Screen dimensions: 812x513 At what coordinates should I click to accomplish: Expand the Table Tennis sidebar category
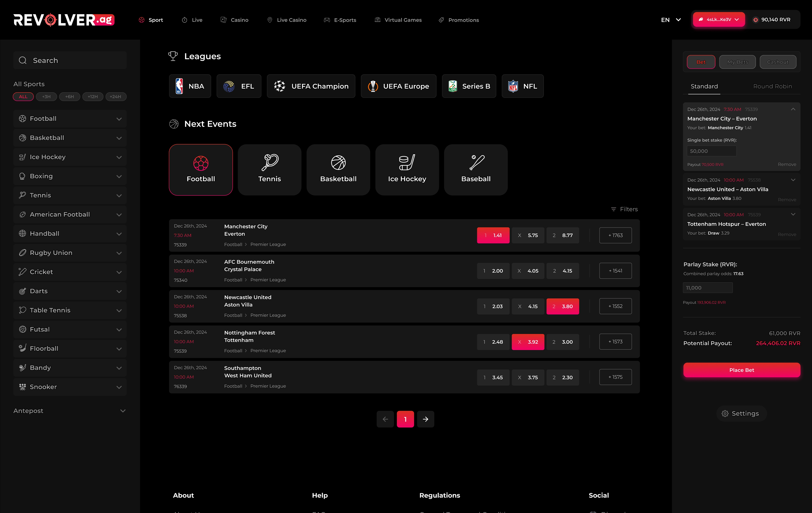(70, 310)
